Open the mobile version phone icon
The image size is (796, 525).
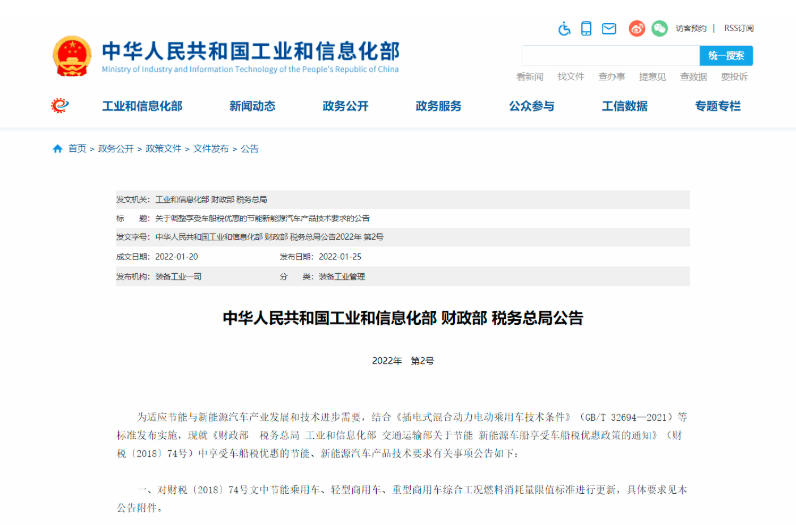coord(586,28)
